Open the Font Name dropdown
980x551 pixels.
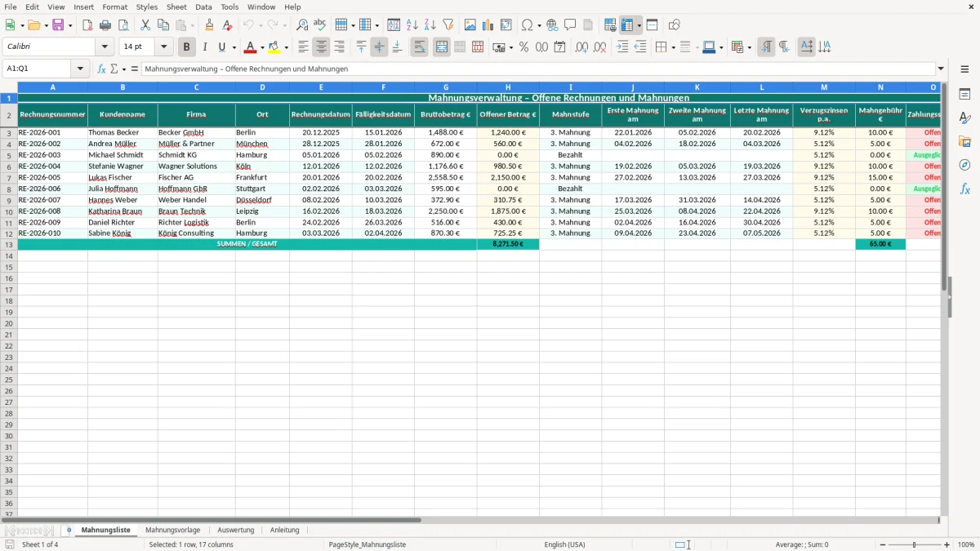(x=105, y=47)
